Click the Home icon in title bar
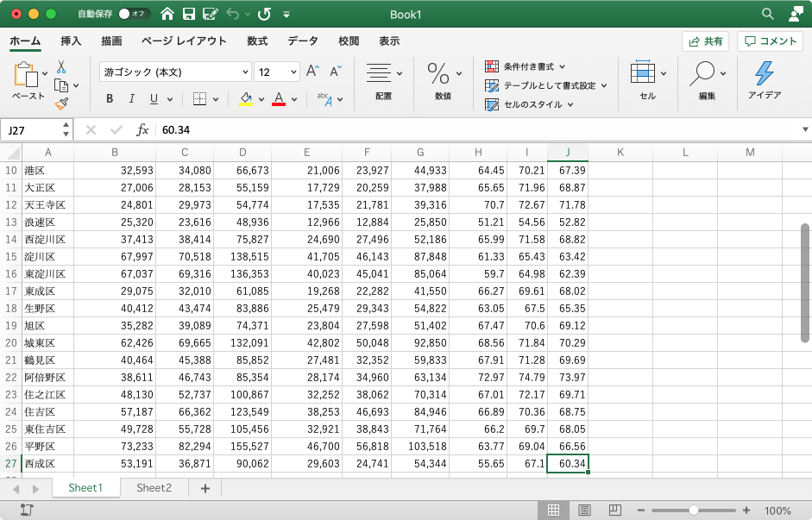812x520 pixels. click(x=167, y=14)
